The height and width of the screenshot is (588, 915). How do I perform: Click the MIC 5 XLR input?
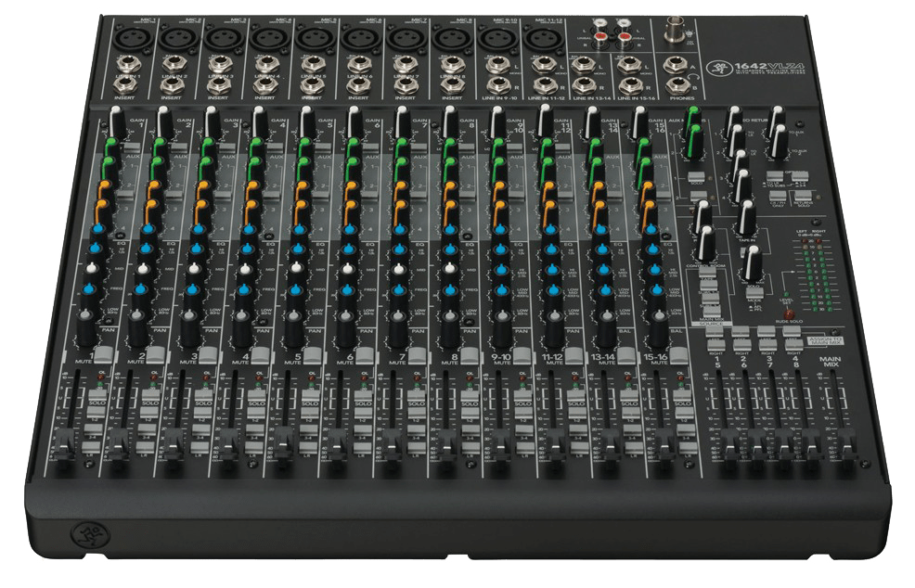pyautogui.click(x=316, y=39)
